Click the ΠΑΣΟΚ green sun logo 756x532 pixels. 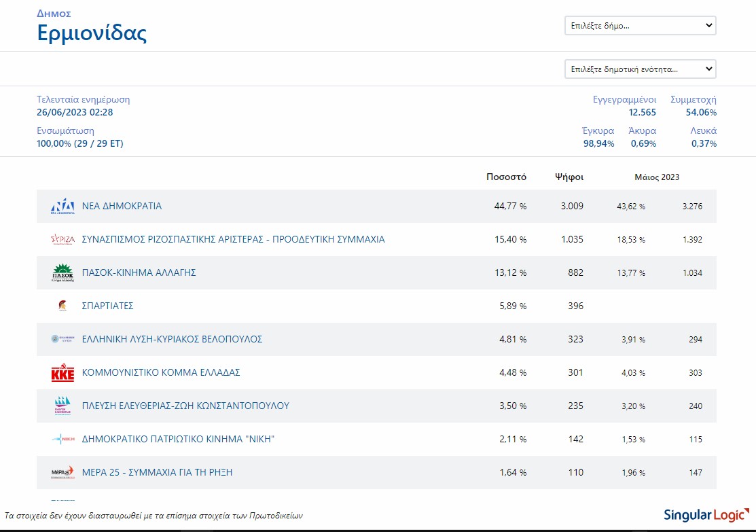pyautogui.click(x=62, y=273)
